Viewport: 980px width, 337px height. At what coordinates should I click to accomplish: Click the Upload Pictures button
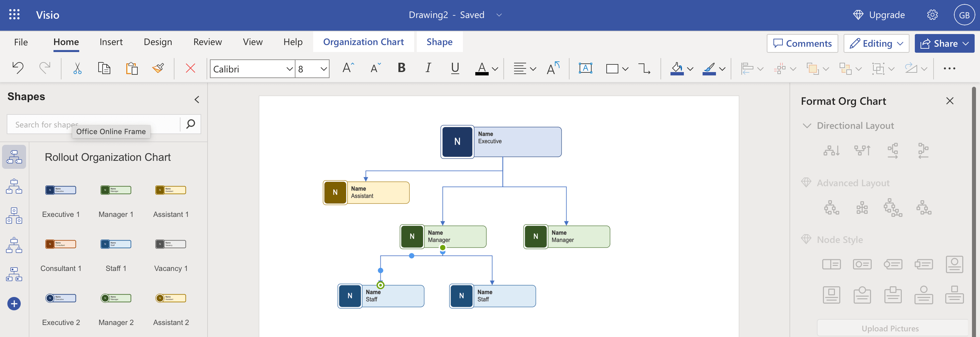891,328
